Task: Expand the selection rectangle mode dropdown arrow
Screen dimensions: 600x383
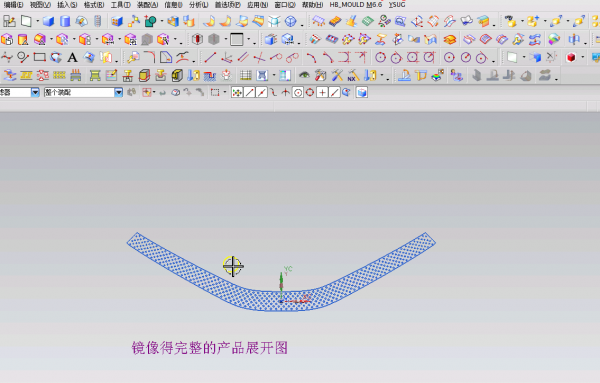Action: [224, 92]
